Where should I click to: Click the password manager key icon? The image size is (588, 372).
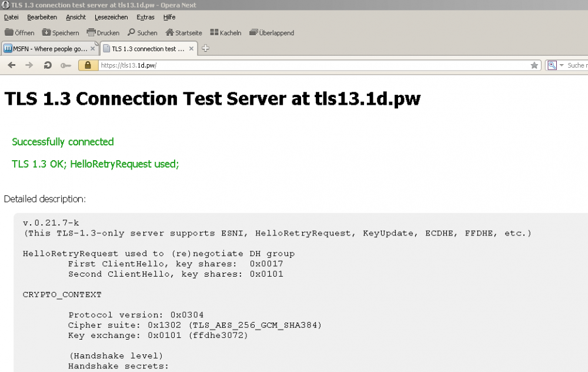coord(65,65)
